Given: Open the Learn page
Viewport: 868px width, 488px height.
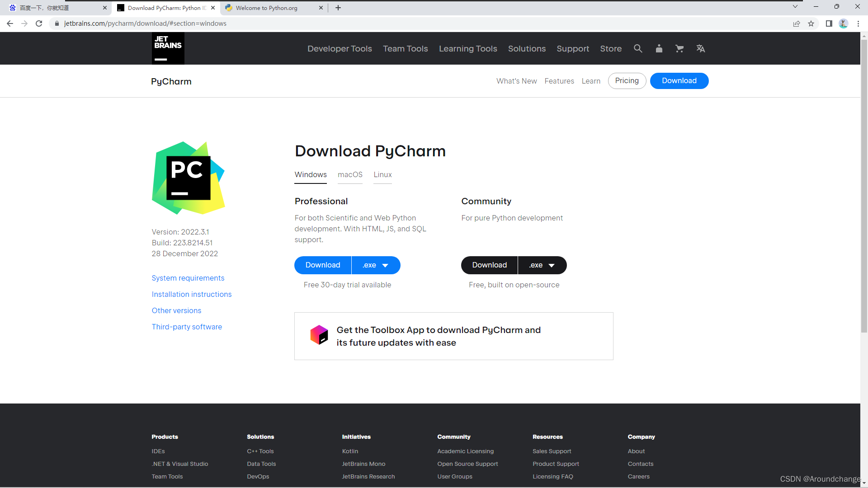Looking at the screenshot, I should point(591,81).
